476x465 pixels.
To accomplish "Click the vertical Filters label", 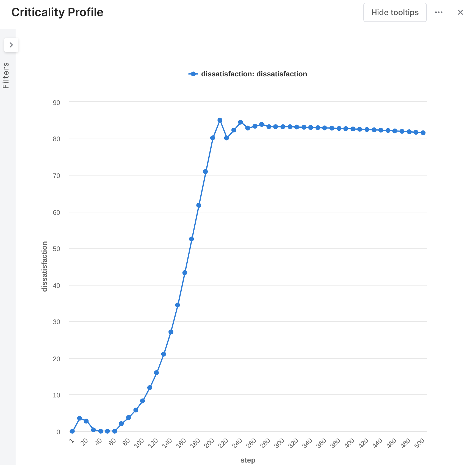I will coord(6,75).
